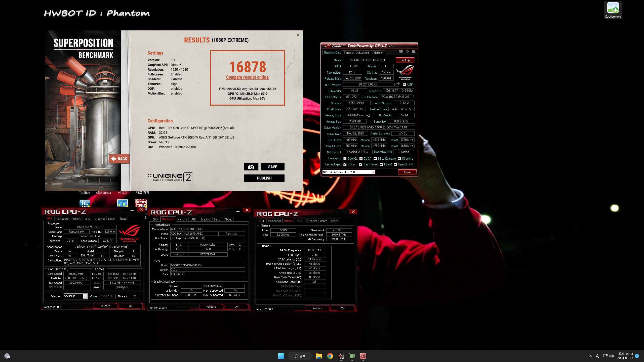Click the Core Speed 6000.0 MHz value

[76, 274]
